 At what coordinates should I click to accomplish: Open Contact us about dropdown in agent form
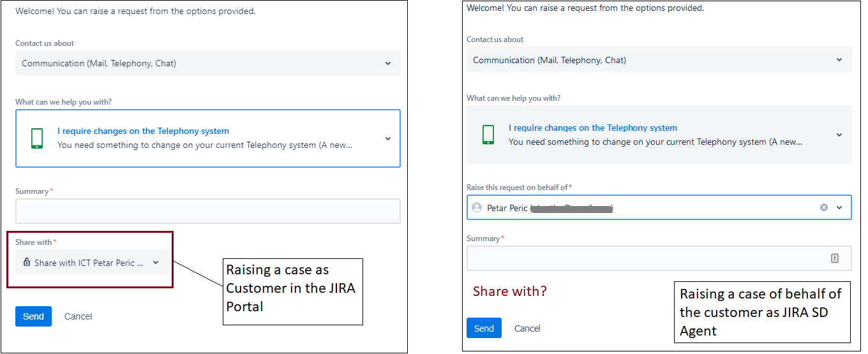[659, 60]
